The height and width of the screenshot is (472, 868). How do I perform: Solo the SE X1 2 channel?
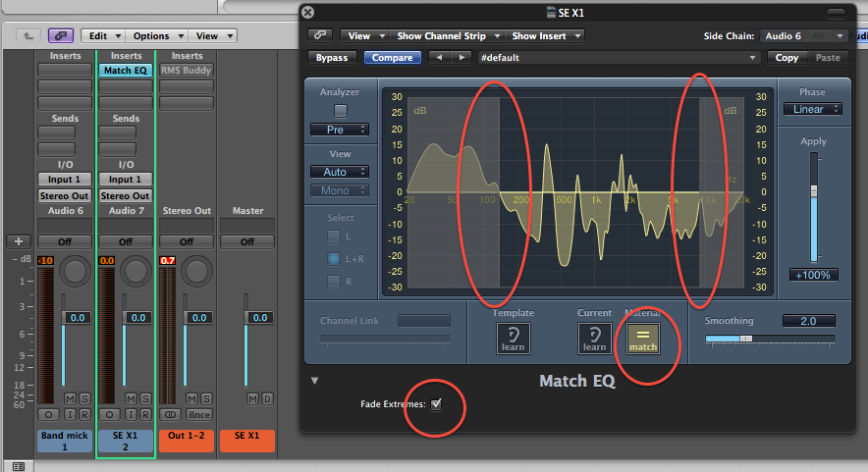tap(145, 398)
